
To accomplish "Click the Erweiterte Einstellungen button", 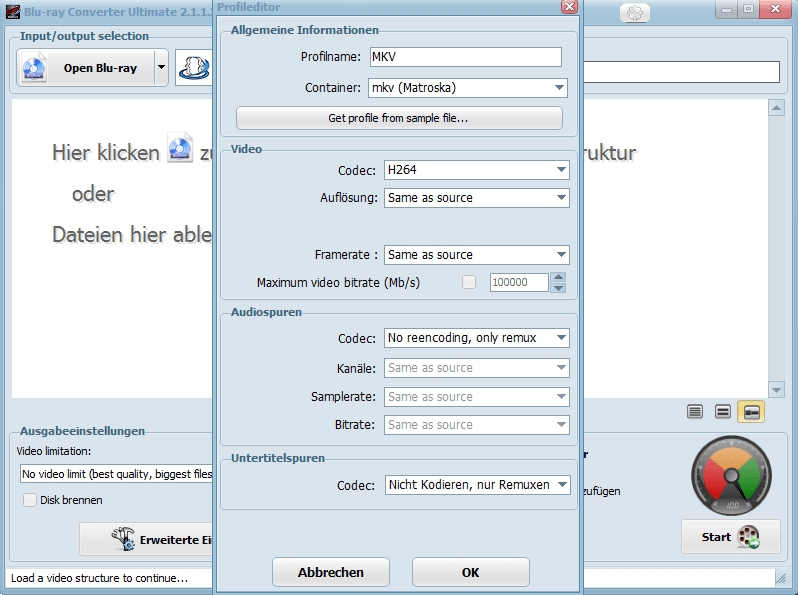I will tap(147, 539).
